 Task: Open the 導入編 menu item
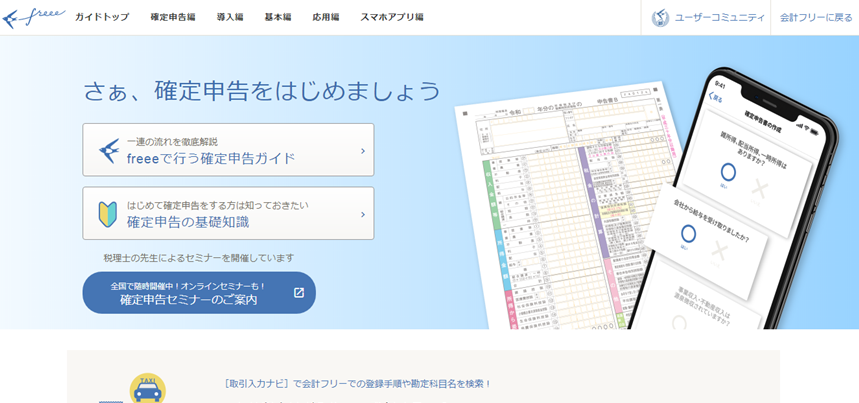pos(230,17)
